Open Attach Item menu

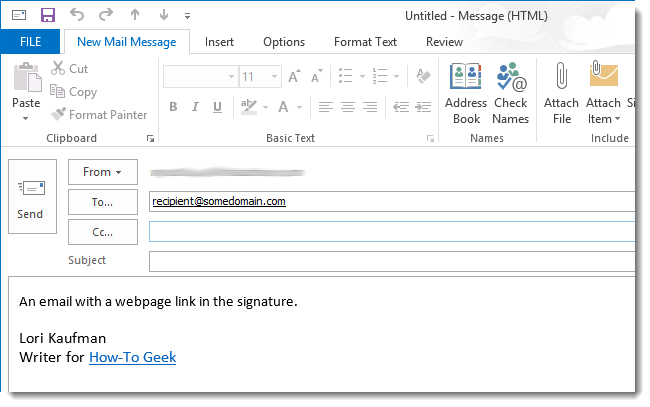coord(604,94)
